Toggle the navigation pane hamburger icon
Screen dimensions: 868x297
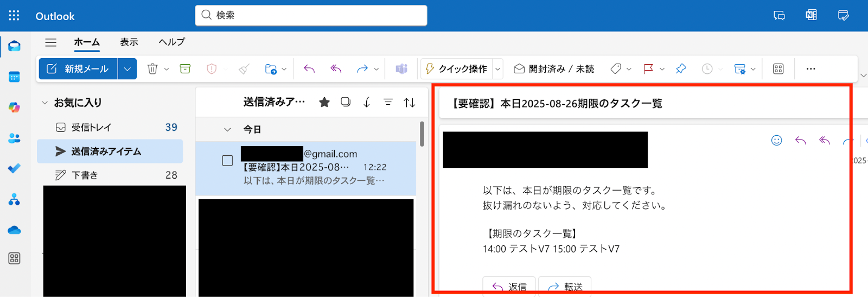[50, 42]
